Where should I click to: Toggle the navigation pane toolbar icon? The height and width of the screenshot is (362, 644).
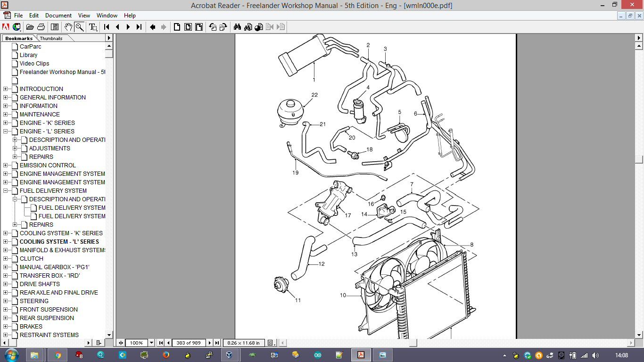55,27
